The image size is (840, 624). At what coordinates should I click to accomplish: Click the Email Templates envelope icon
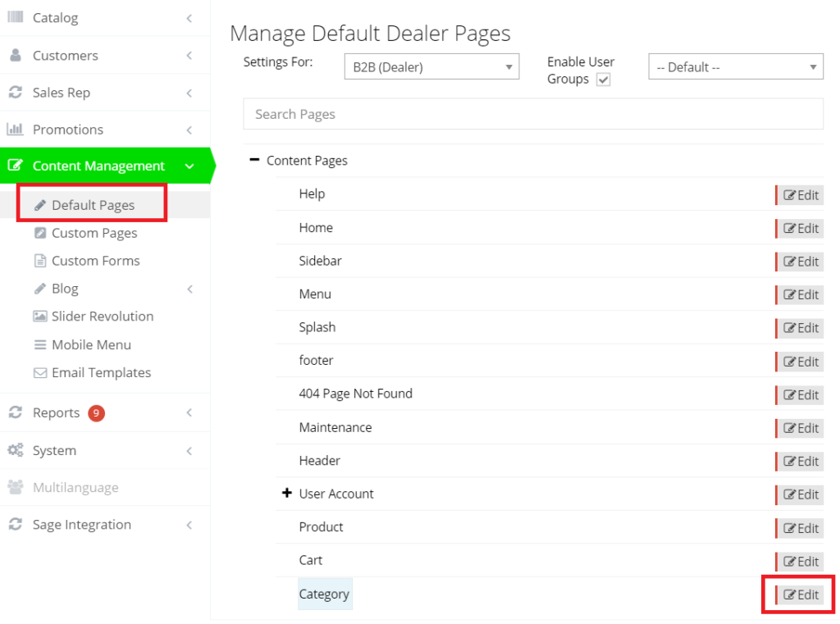pos(39,373)
